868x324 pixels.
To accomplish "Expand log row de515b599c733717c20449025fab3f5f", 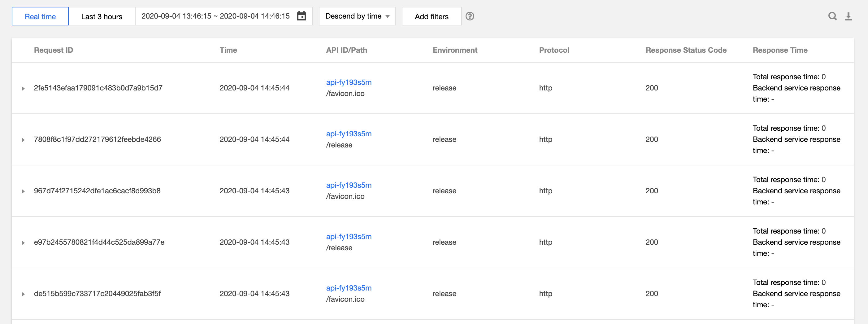I will (x=23, y=294).
